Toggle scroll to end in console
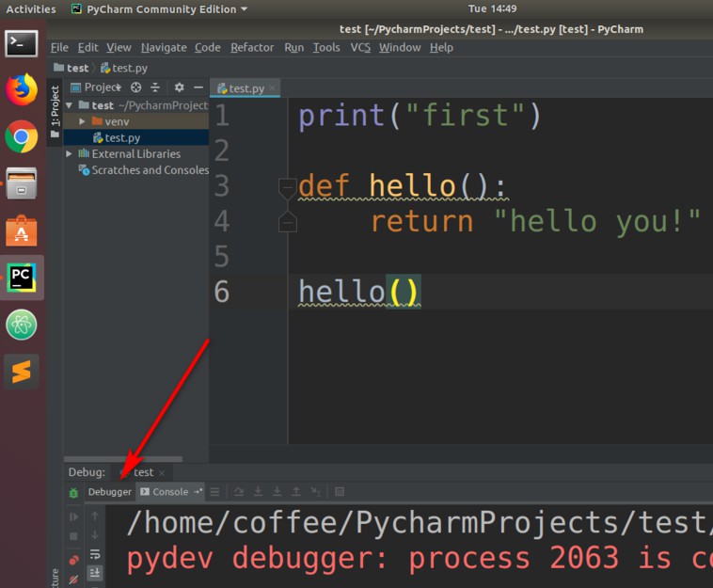 click(x=95, y=573)
